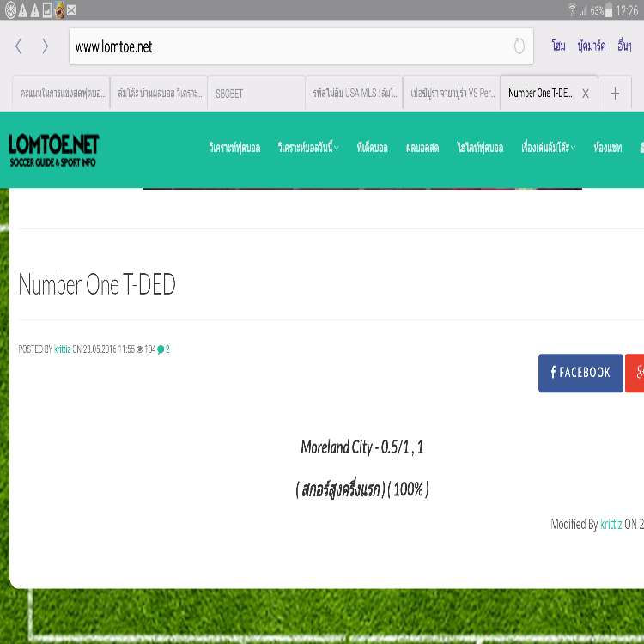The image size is (644, 644).
Task: Tap the battery indicator in status bar
Action: pos(609,9)
